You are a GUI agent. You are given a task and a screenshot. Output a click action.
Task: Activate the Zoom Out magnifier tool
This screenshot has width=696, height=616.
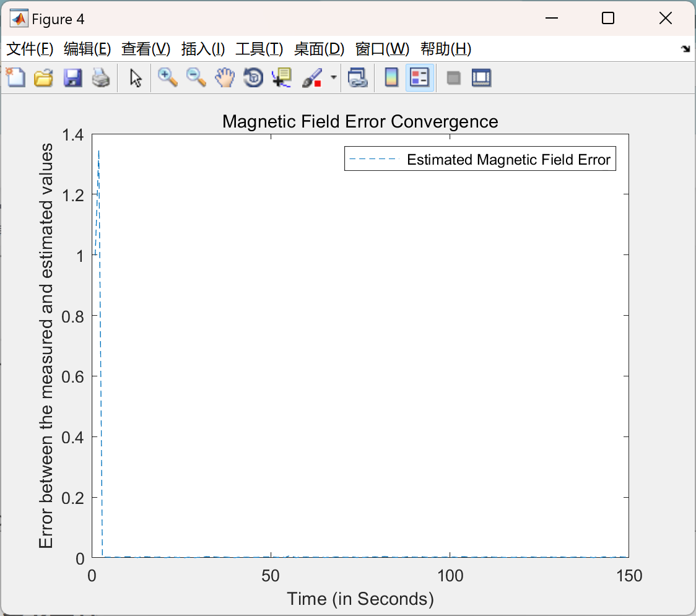pos(196,77)
